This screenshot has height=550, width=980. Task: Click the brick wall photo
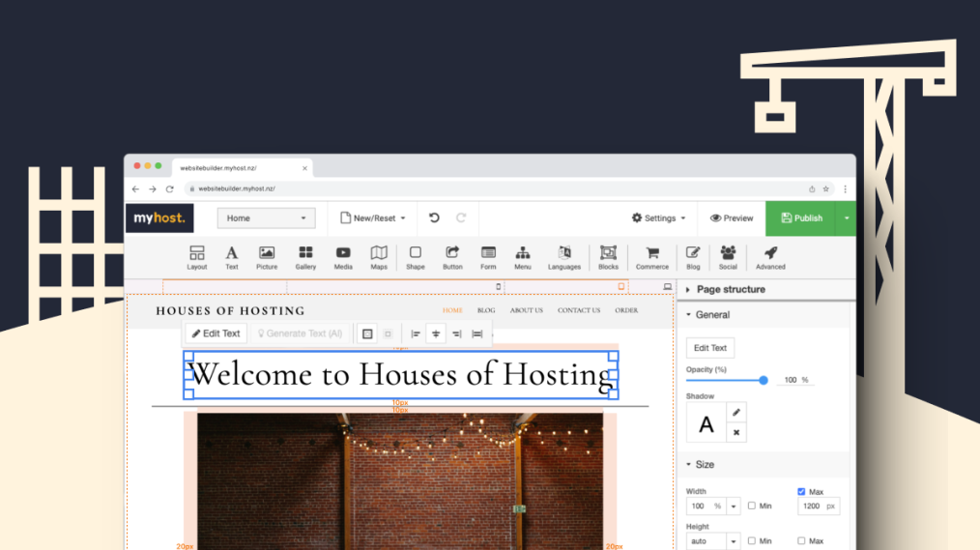[x=400, y=481]
